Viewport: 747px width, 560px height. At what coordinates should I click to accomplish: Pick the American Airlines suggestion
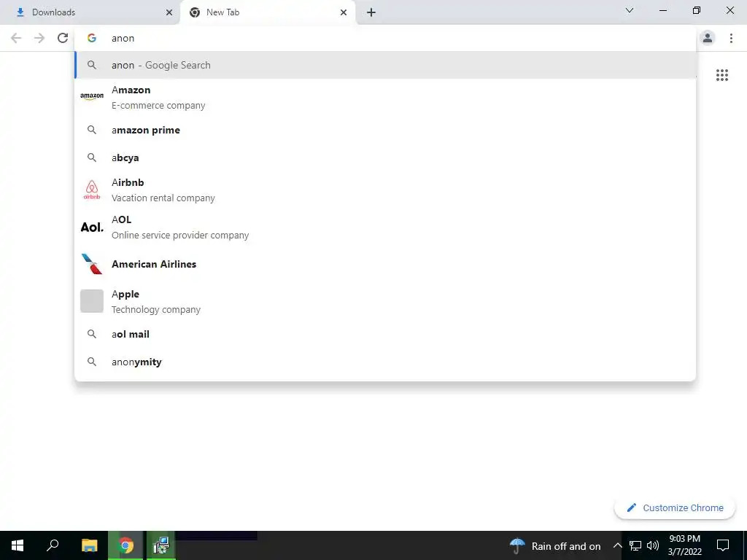coord(385,264)
